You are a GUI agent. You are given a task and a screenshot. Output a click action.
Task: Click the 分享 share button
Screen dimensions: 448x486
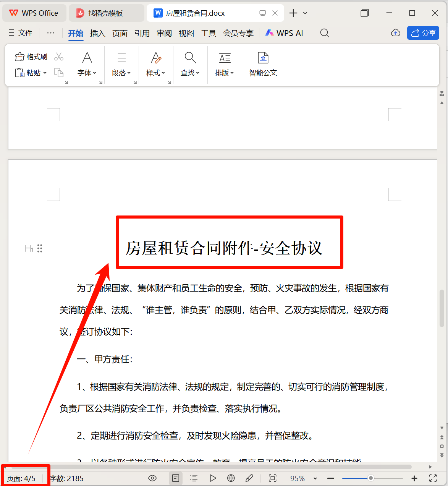tap(423, 33)
